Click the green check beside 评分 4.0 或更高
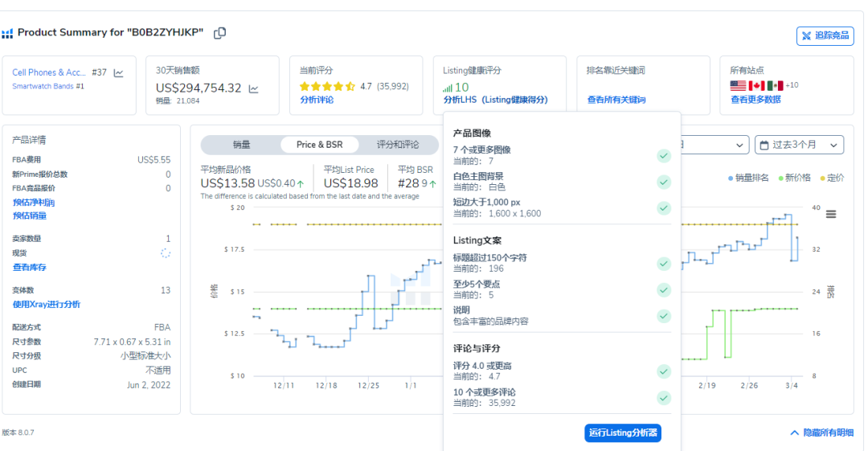868x451 pixels. [664, 371]
